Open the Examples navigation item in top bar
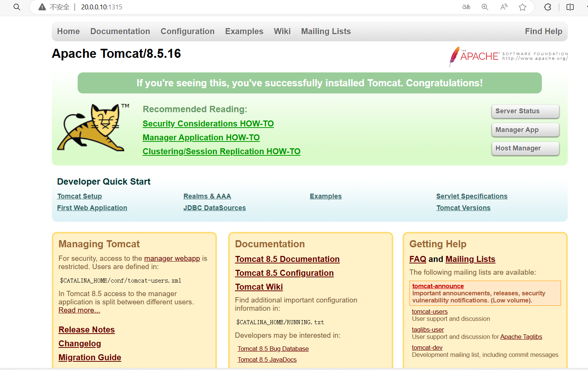Viewport: 588px width, 370px height. (244, 32)
